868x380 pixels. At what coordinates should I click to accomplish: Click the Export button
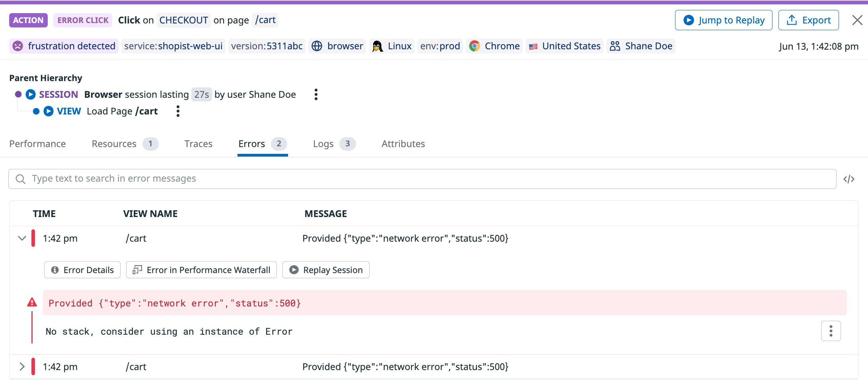tap(808, 20)
